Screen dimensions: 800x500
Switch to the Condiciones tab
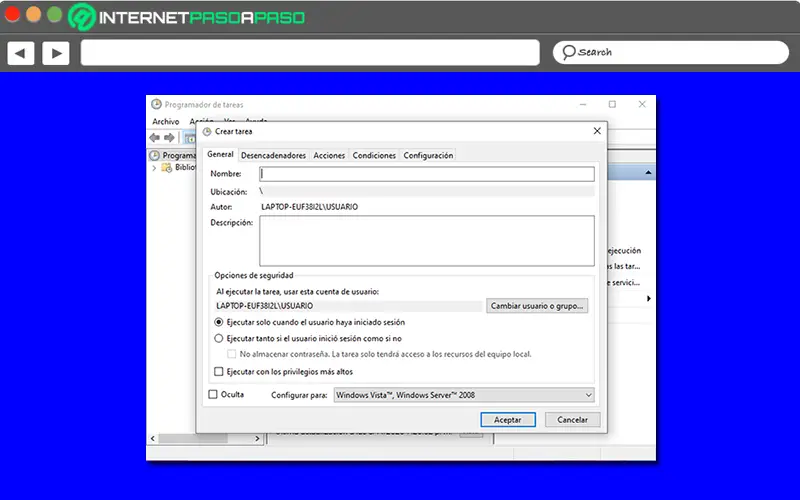(x=374, y=156)
